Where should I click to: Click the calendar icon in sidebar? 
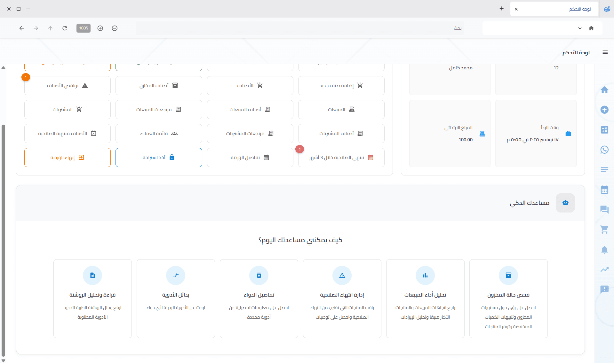click(x=604, y=190)
